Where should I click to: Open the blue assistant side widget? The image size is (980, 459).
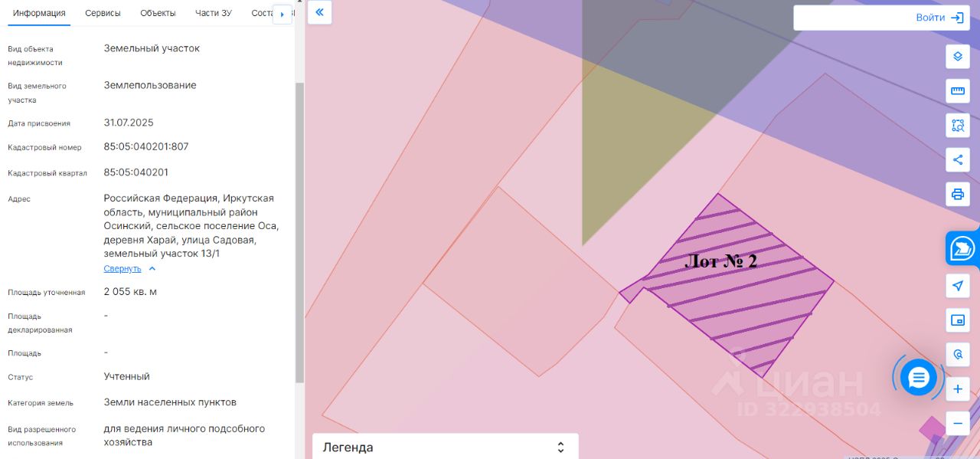tap(962, 249)
